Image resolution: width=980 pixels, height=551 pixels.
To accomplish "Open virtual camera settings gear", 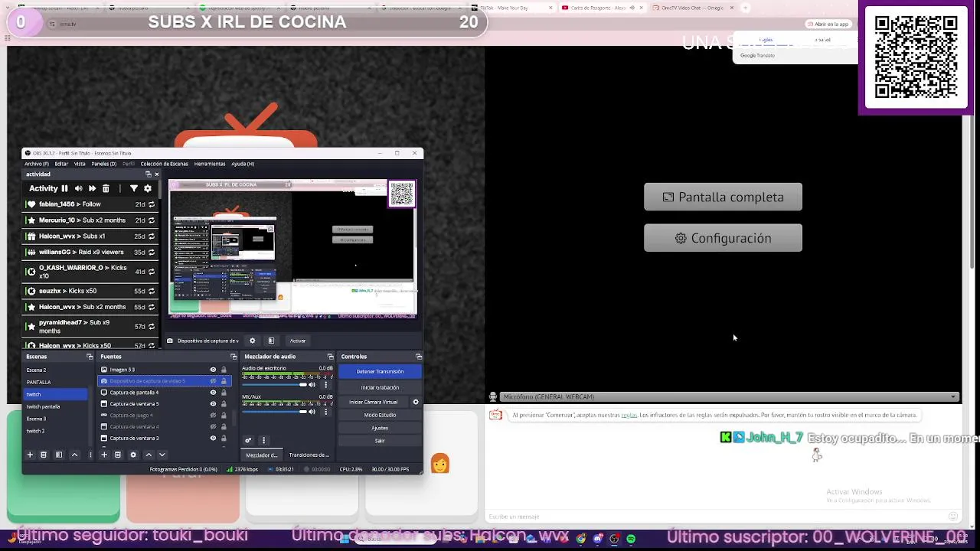I will (416, 402).
